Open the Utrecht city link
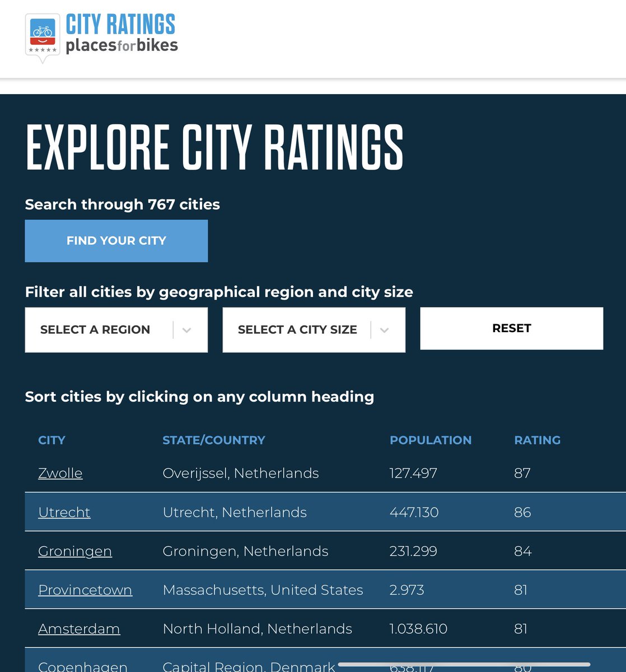 [64, 512]
